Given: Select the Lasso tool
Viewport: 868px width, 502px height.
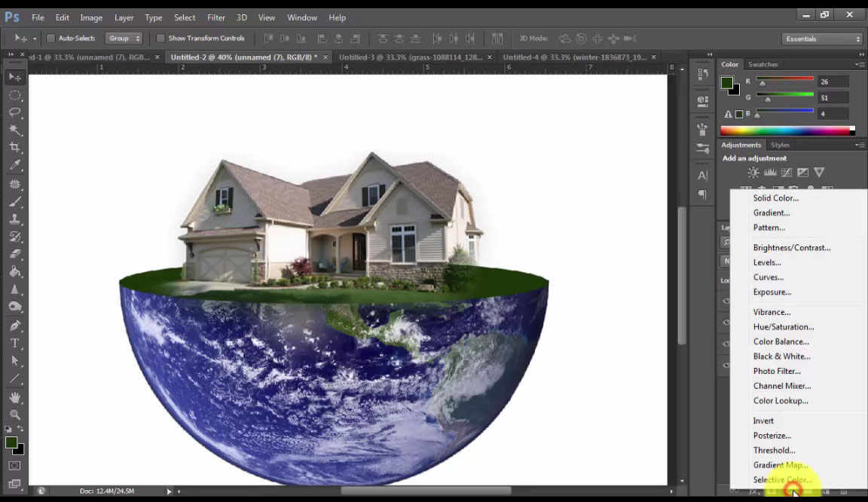Looking at the screenshot, I should click(x=15, y=112).
